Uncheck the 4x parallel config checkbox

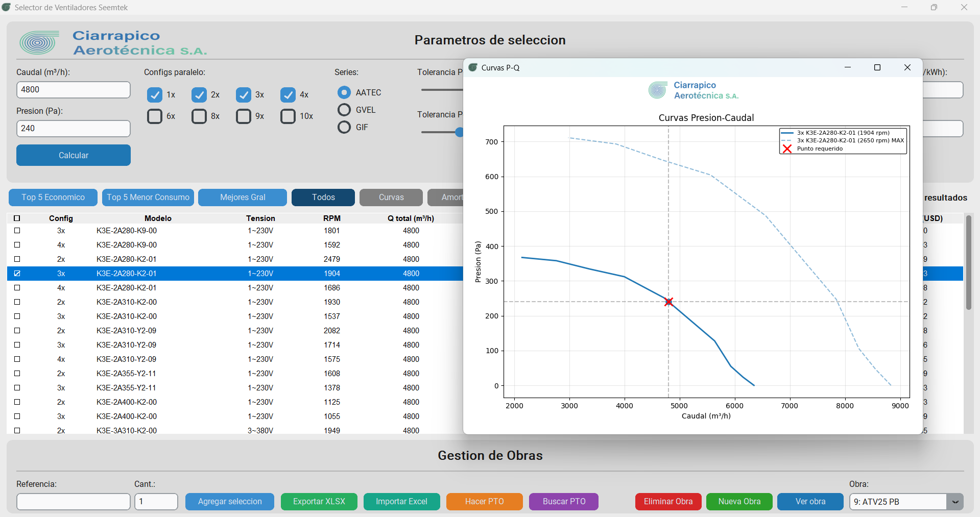(x=288, y=95)
